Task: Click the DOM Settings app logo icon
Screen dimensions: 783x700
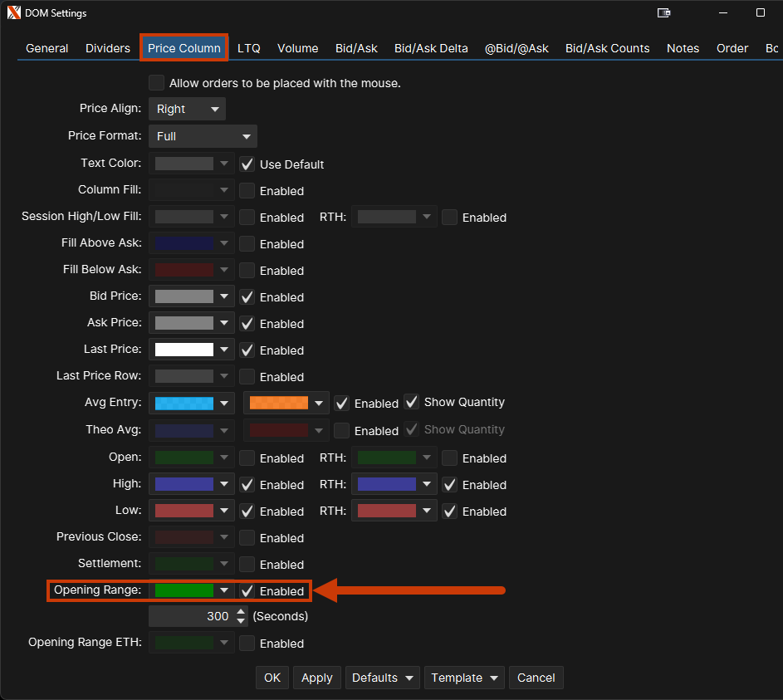Action: click(x=14, y=13)
